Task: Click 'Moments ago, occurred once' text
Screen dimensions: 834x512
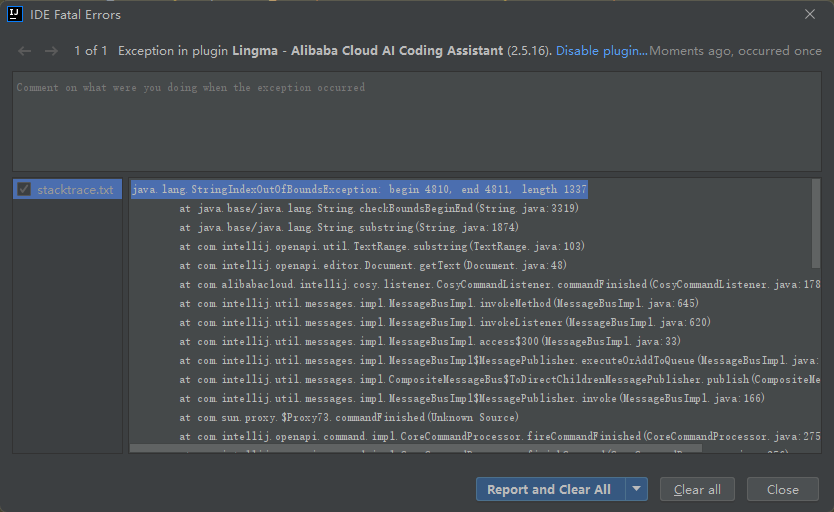Action: coord(735,51)
